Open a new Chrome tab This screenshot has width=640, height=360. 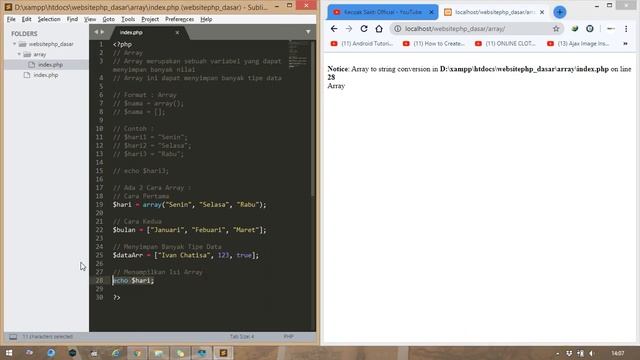click(x=560, y=12)
